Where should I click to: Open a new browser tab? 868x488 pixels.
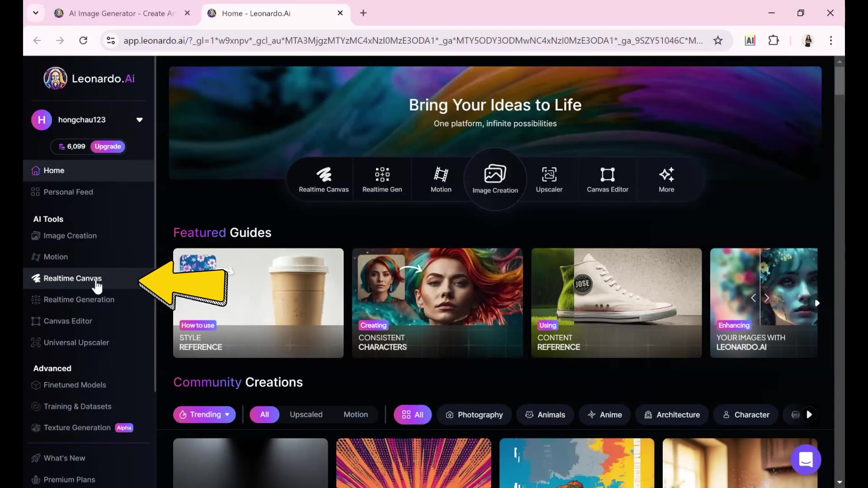(x=363, y=13)
